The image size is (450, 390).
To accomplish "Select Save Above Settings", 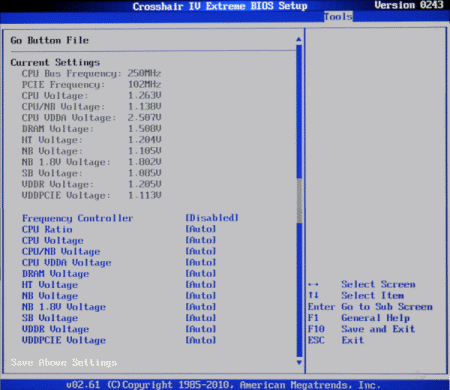I will pyautogui.click(x=64, y=362).
